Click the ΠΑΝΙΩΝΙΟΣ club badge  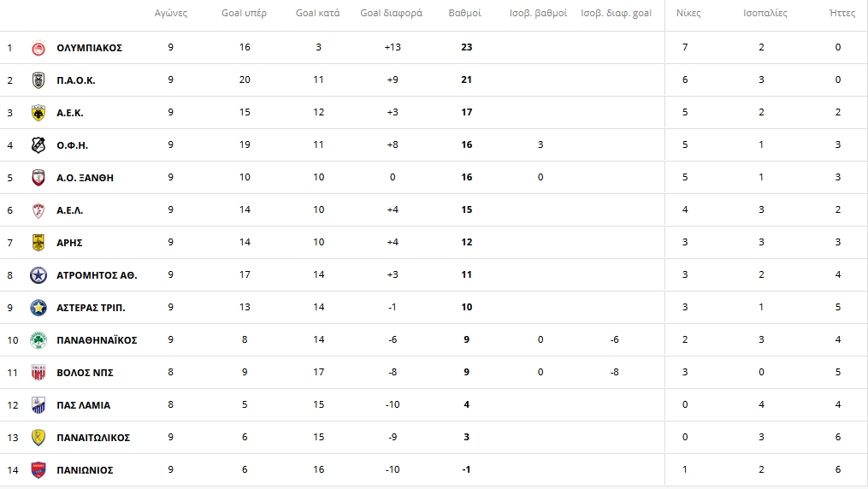[38, 470]
